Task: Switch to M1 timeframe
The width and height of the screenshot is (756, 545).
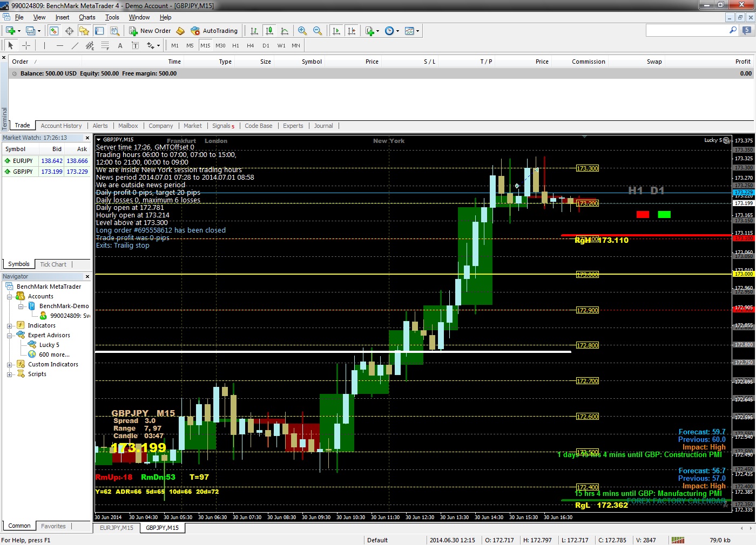Action: pyautogui.click(x=175, y=45)
